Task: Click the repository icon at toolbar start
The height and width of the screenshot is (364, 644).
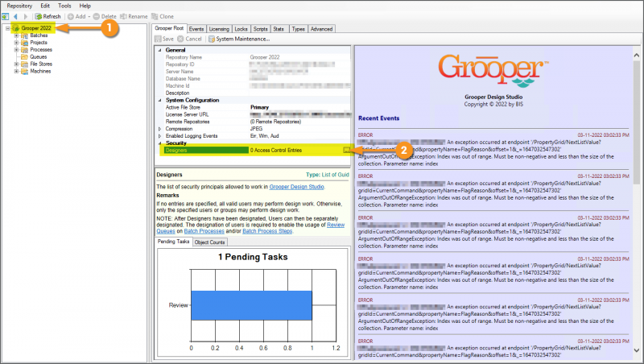Action: coord(5,16)
